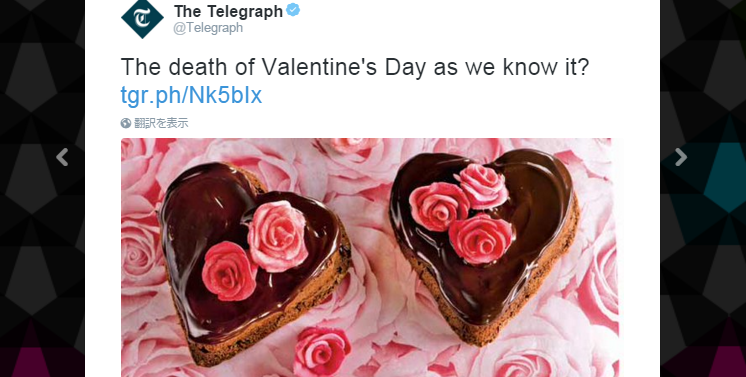Open the tgr.ph/Nk5bIx link
The width and height of the screenshot is (746, 377).
click(191, 95)
